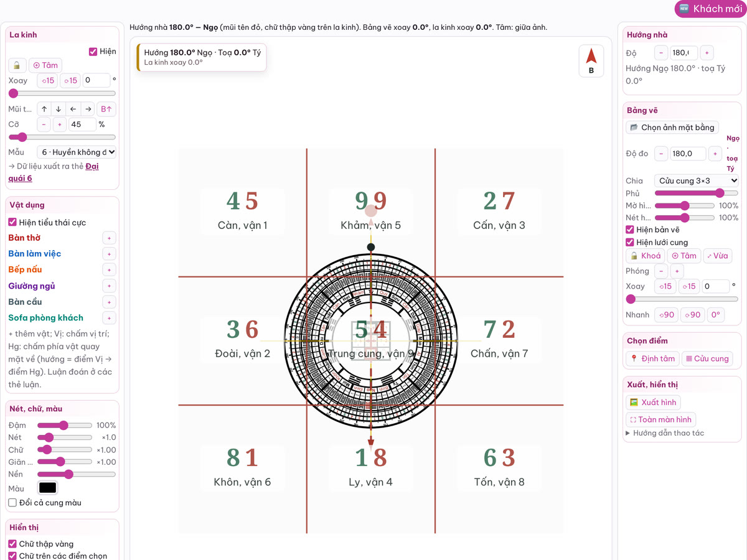Click Chọn ảnh mặt bằng button
The image size is (747, 560).
tap(672, 128)
